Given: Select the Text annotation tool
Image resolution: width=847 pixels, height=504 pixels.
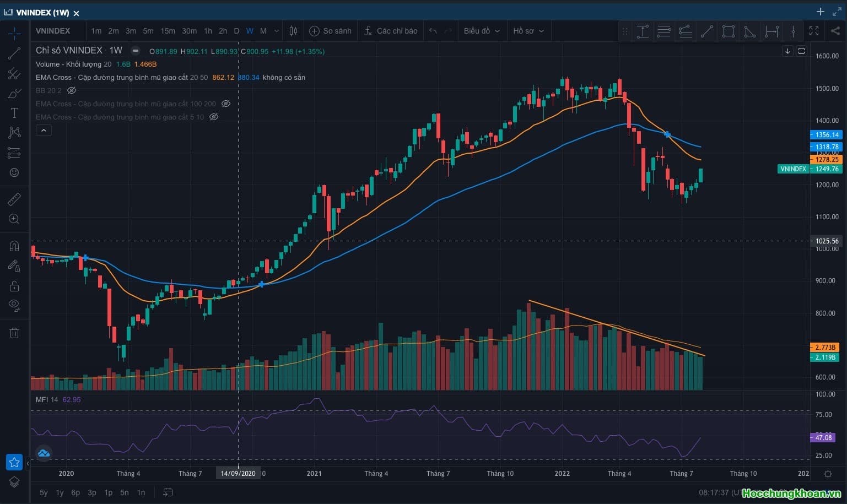Looking at the screenshot, I should (x=14, y=113).
